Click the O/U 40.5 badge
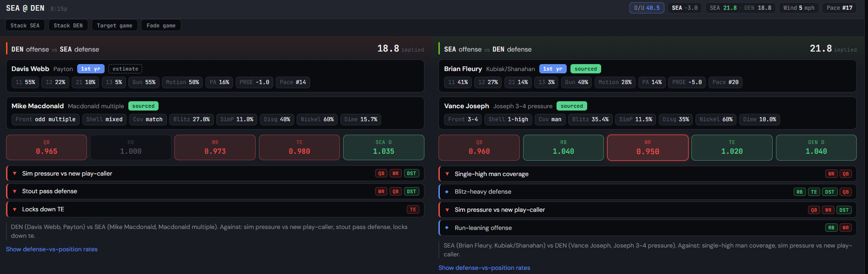 647,8
